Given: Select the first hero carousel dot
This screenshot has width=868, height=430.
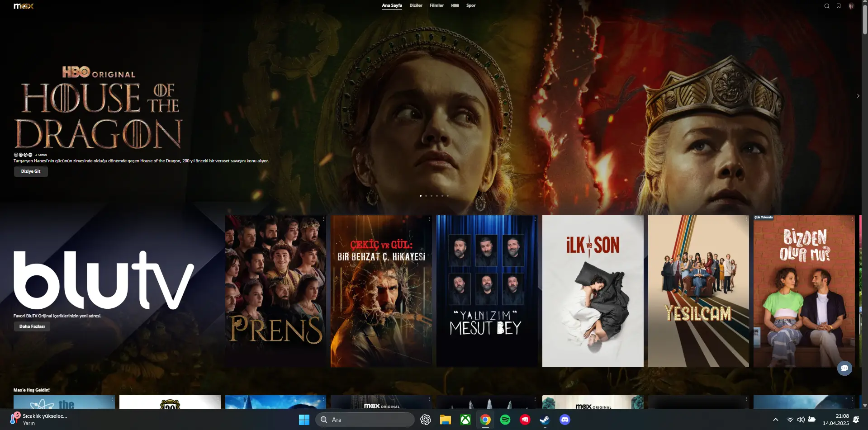Looking at the screenshot, I should (421, 196).
